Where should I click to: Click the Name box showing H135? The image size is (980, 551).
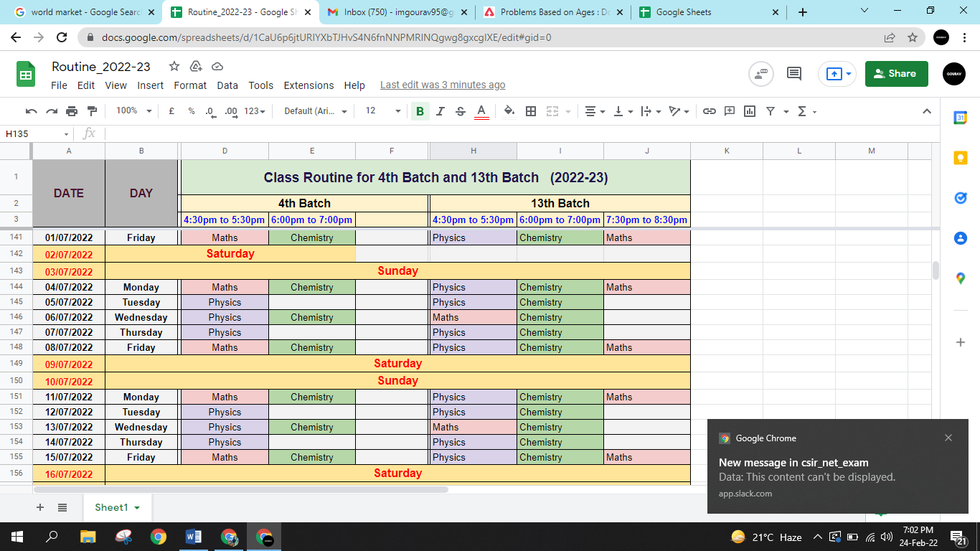point(37,133)
